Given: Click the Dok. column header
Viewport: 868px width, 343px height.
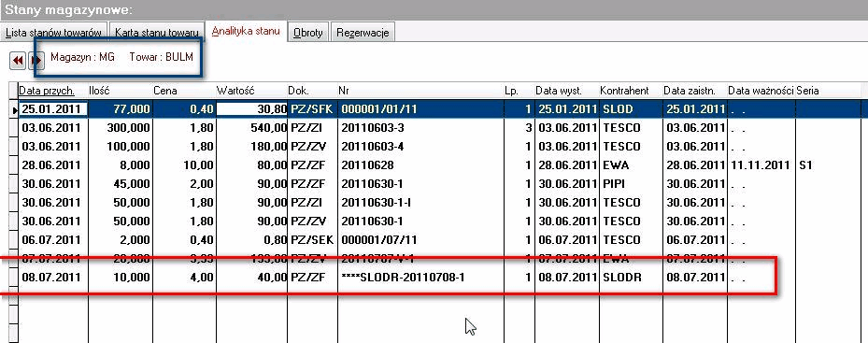Looking at the screenshot, I should coord(312,91).
